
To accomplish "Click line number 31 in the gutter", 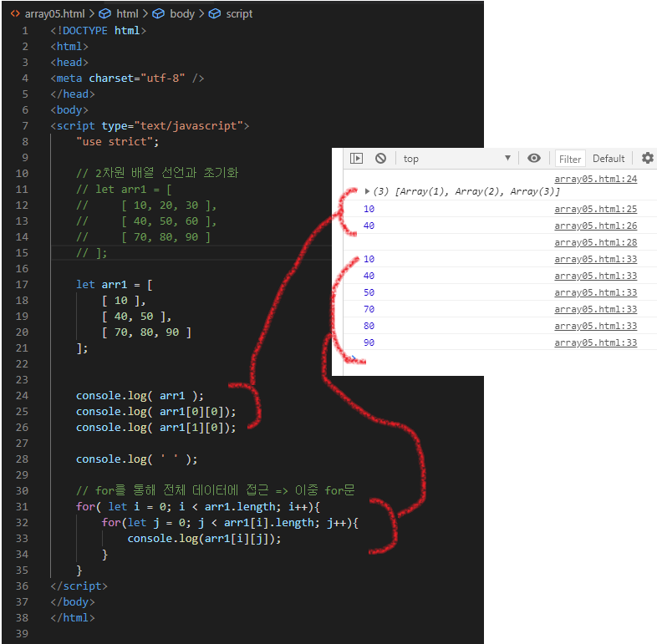I will pos(22,507).
